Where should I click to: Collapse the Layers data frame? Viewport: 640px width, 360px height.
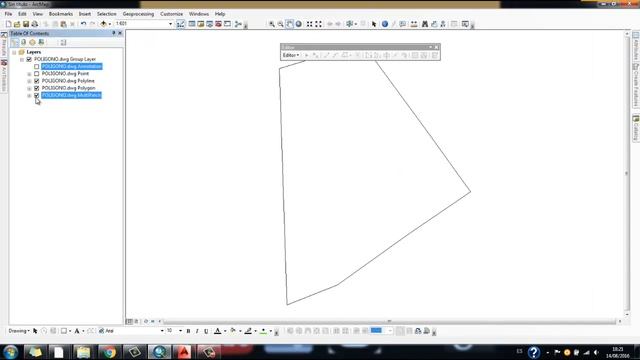coord(14,52)
